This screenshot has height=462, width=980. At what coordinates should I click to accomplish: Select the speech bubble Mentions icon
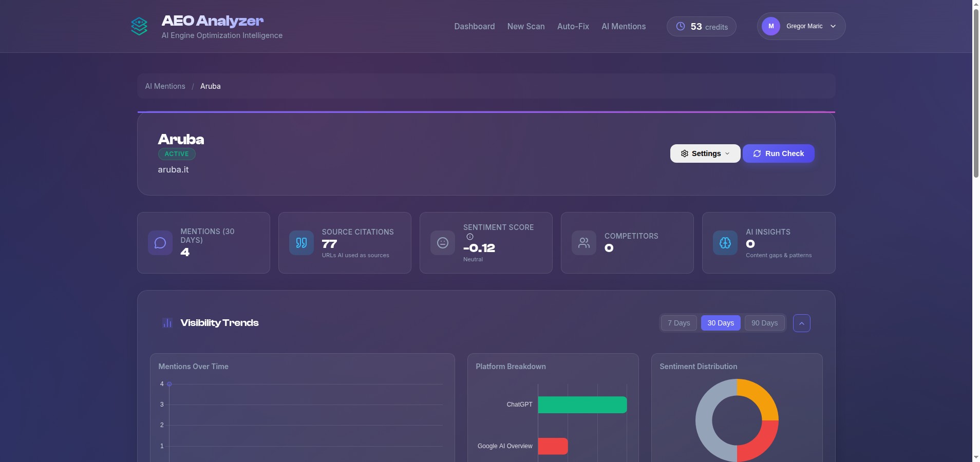pyautogui.click(x=160, y=243)
